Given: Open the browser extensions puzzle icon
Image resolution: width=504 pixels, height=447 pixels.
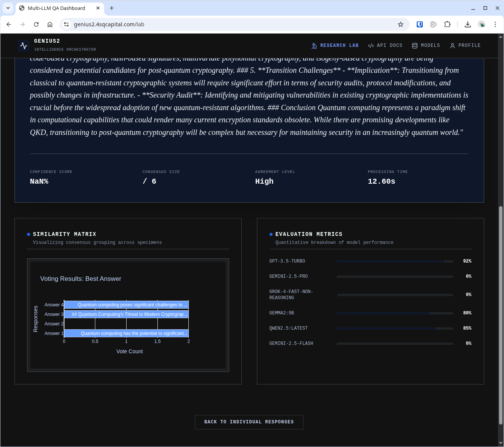Looking at the screenshot, I should coord(447,24).
